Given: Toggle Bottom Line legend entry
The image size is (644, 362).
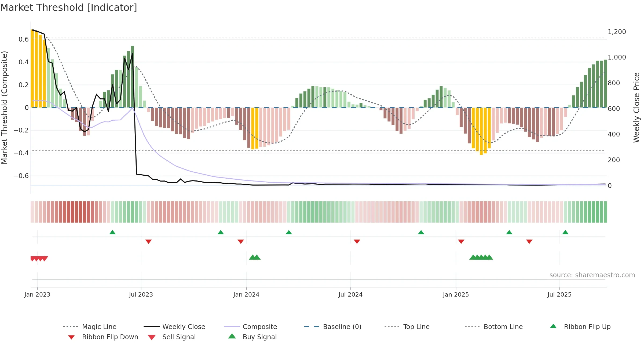Looking at the screenshot, I should [494, 327].
